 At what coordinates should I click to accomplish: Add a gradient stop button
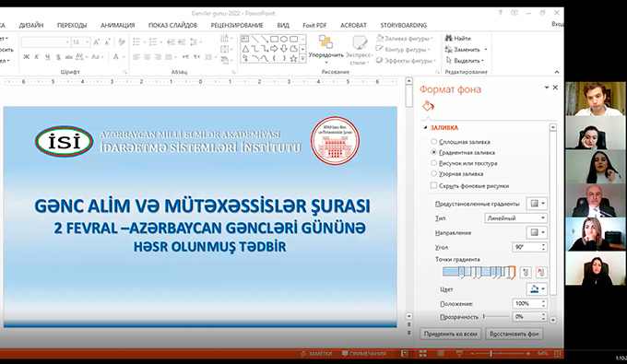point(526,273)
